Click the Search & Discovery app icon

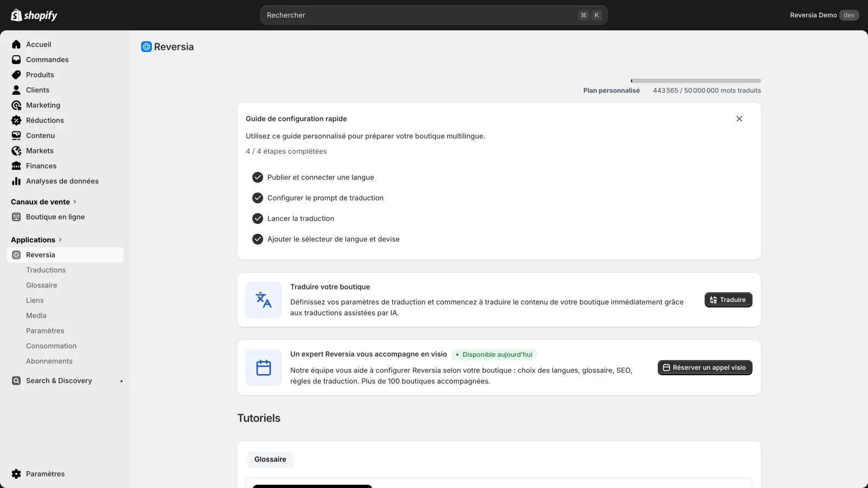pyautogui.click(x=16, y=381)
